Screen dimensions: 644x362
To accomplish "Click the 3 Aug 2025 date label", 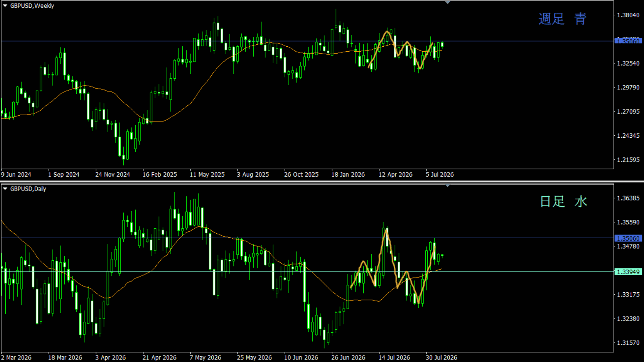I will pyautogui.click(x=253, y=175).
